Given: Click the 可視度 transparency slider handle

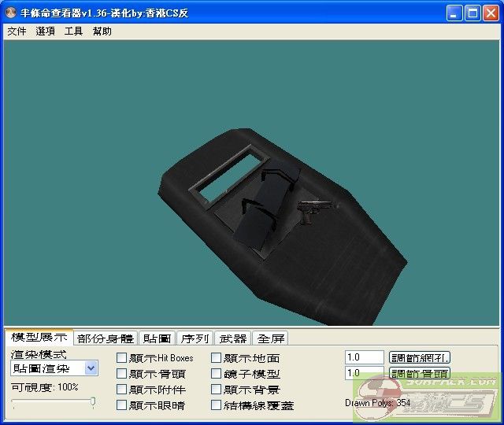Looking at the screenshot, I should (93, 402).
